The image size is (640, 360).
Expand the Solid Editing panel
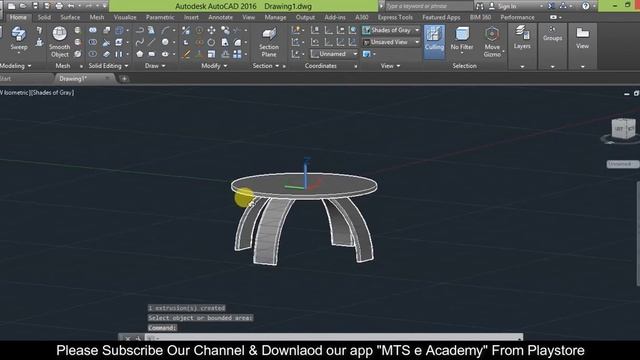pyautogui.click(x=108, y=66)
